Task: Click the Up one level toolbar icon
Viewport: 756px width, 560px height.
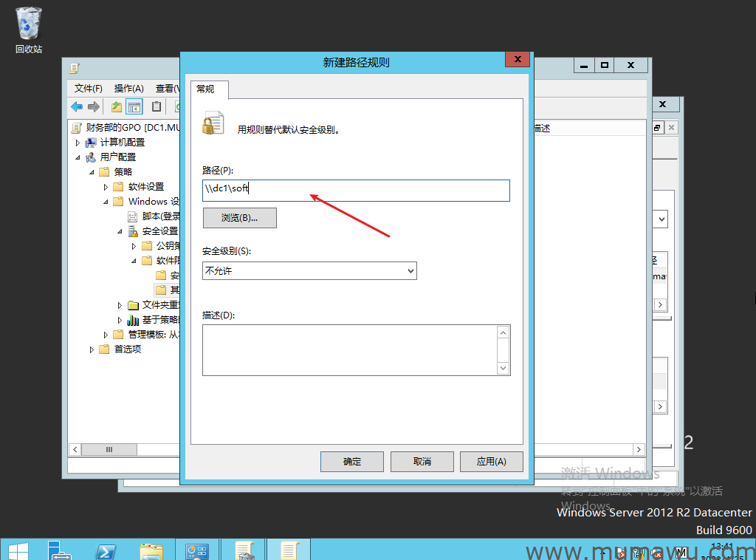Action: (x=117, y=106)
